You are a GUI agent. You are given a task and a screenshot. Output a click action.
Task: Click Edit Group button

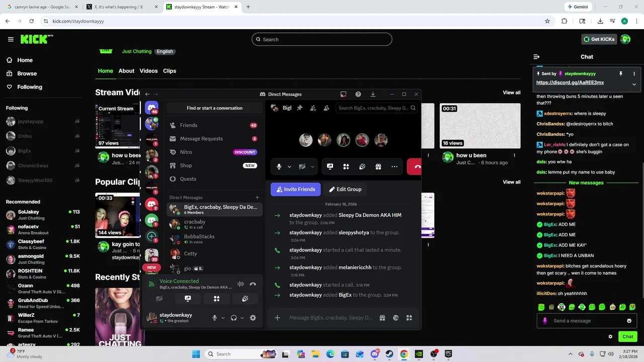click(x=345, y=189)
